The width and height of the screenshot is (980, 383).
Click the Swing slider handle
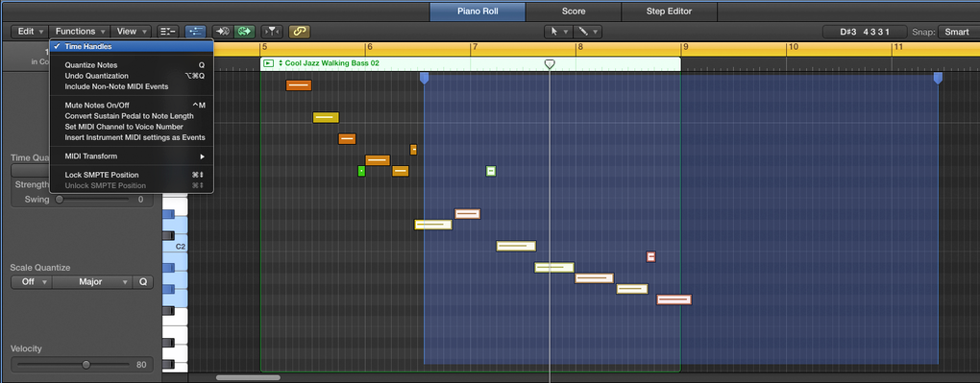click(60, 200)
